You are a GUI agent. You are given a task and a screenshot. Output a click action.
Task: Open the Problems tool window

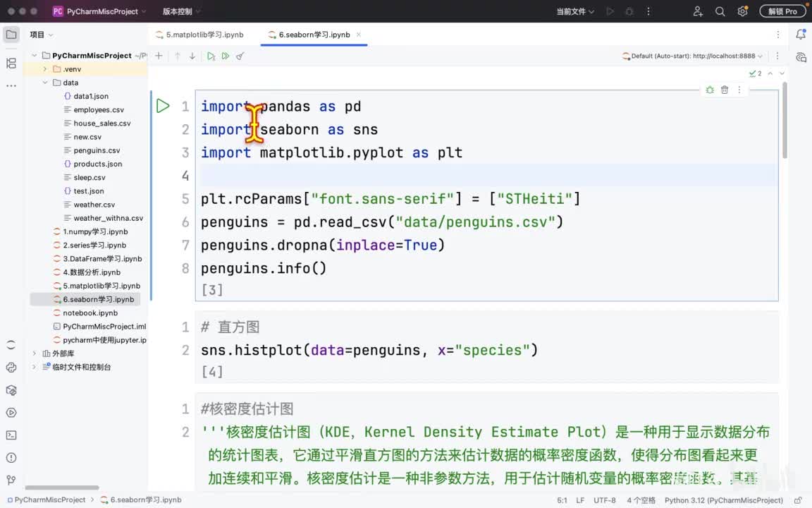coord(11,458)
